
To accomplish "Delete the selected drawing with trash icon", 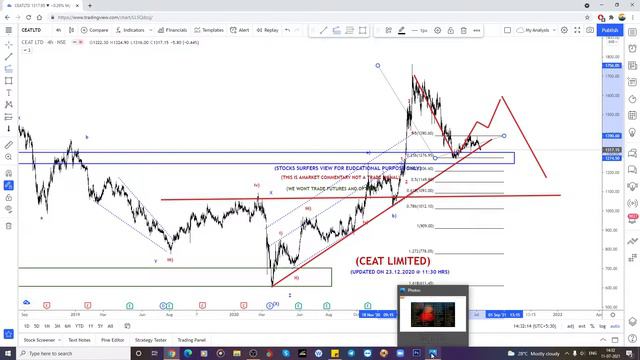I will tap(464, 31).
